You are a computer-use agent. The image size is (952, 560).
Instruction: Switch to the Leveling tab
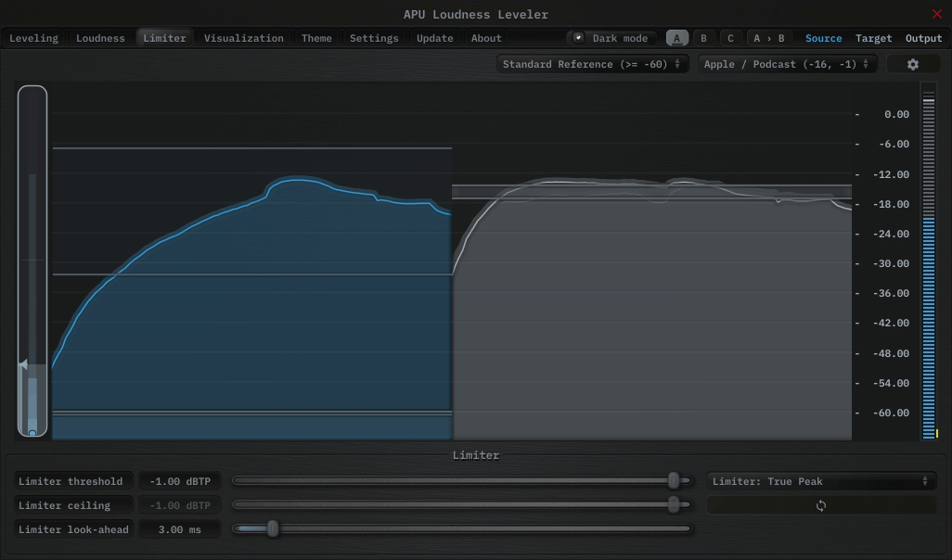tap(33, 38)
